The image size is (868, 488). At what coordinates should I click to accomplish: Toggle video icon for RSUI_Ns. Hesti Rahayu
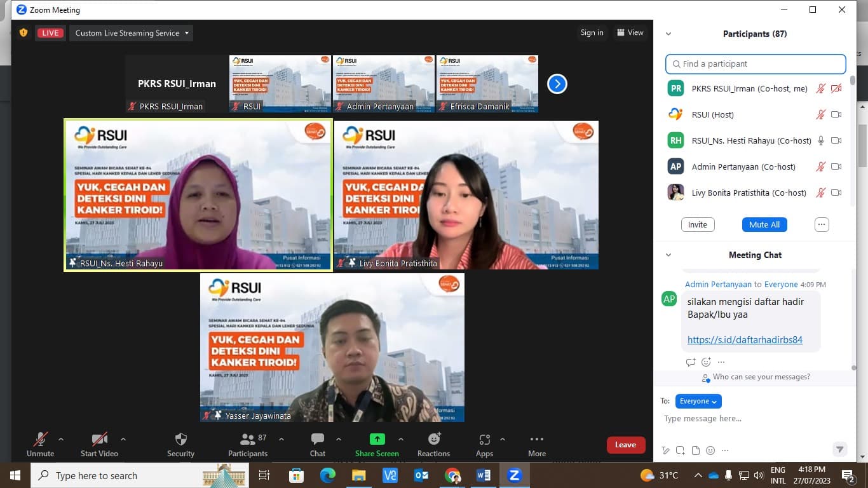[836, 141]
